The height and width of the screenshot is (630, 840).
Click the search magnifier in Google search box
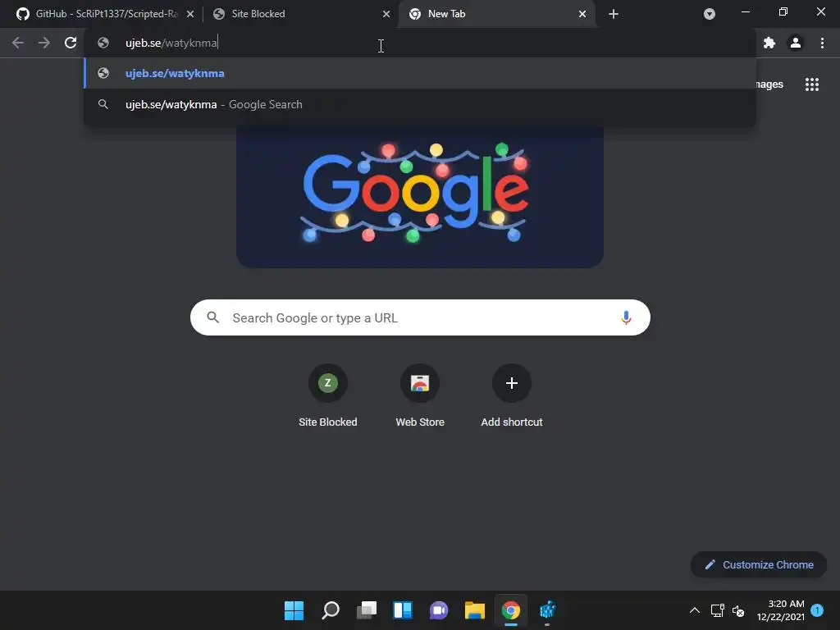pyautogui.click(x=212, y=317)
